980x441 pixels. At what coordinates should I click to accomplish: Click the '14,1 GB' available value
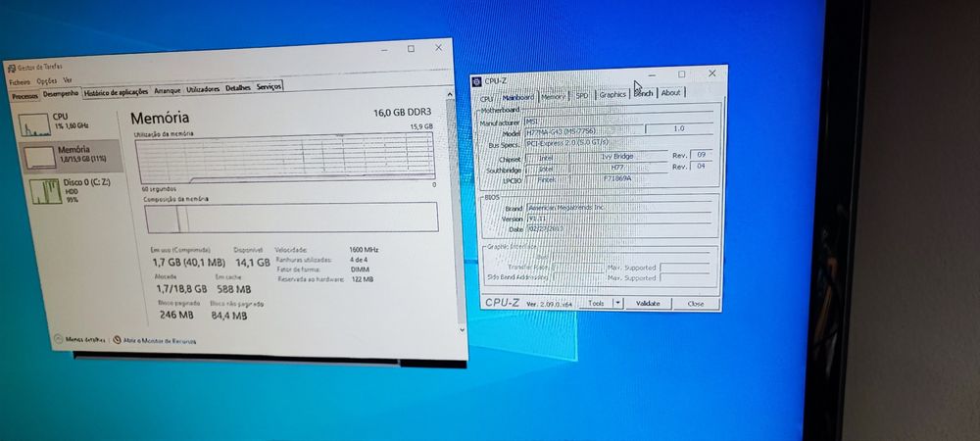[252, 263]
